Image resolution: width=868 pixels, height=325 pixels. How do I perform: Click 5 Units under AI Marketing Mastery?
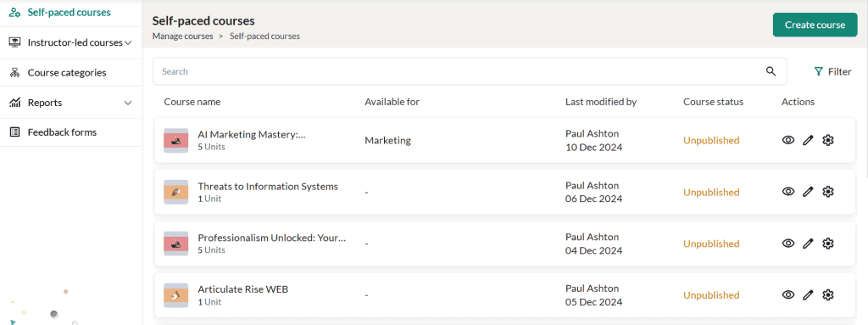point(211,147)
